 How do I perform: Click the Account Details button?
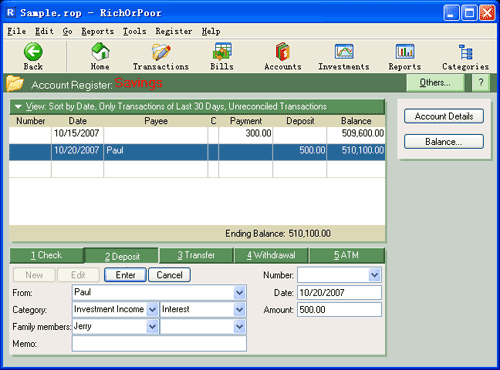pyautogui.click(x=444, y=116)
